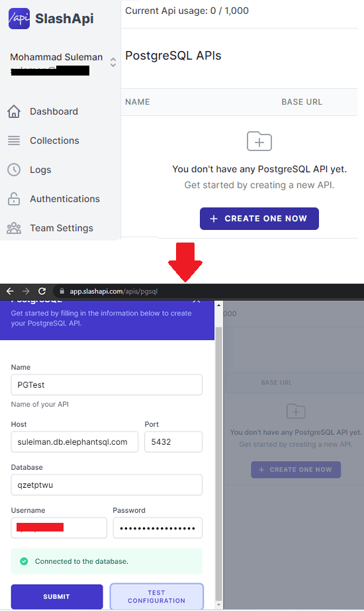Click the Logs clock icon
The height and width of the screenshot is (611, 364).
[x=14, y=170]
